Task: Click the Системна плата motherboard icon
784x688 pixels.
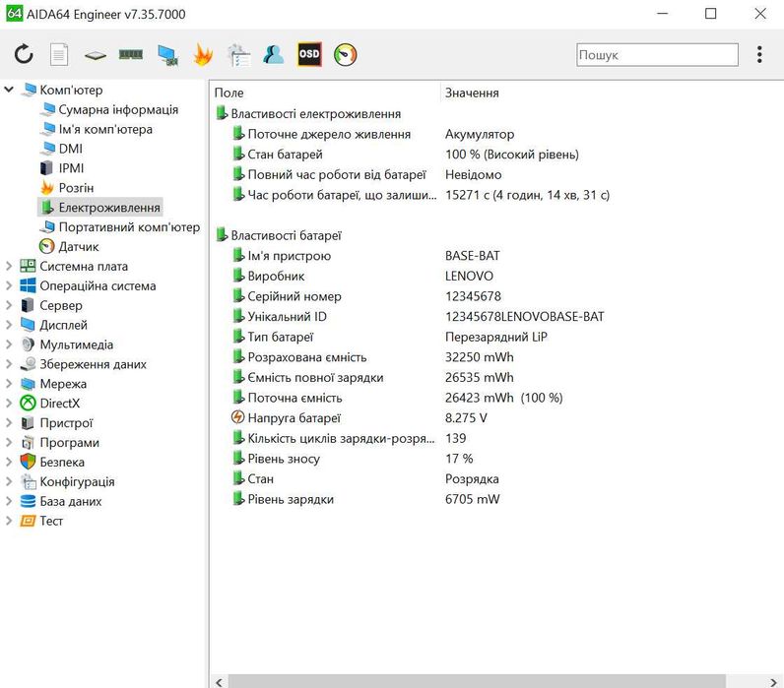Action: pyautogui.click(x=28, y=266)
